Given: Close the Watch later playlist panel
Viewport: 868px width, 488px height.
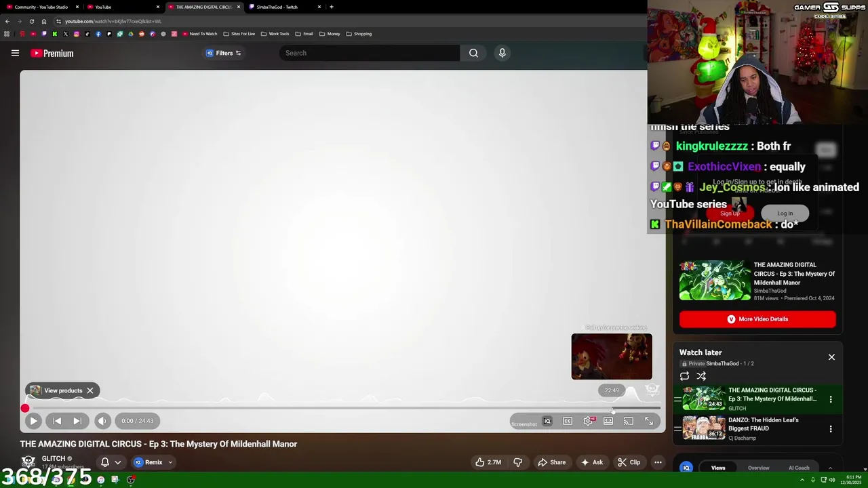Looking at the screenshot, I should (831, 357).
